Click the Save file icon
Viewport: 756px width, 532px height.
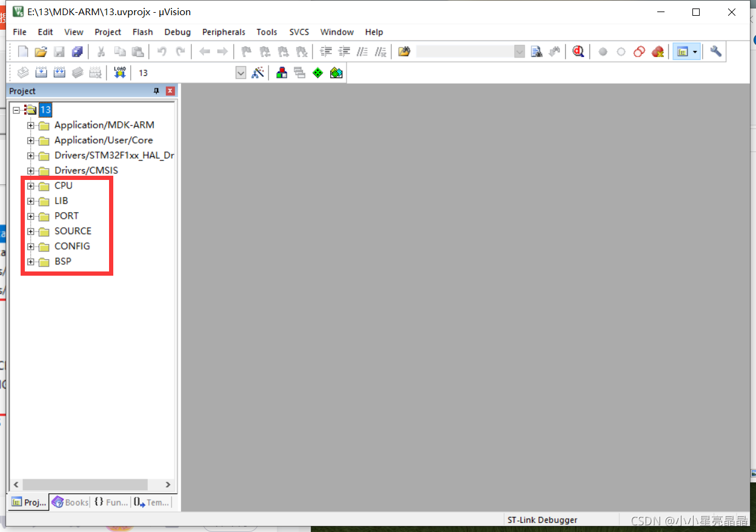pyautogui.click(x=59, y=52)
